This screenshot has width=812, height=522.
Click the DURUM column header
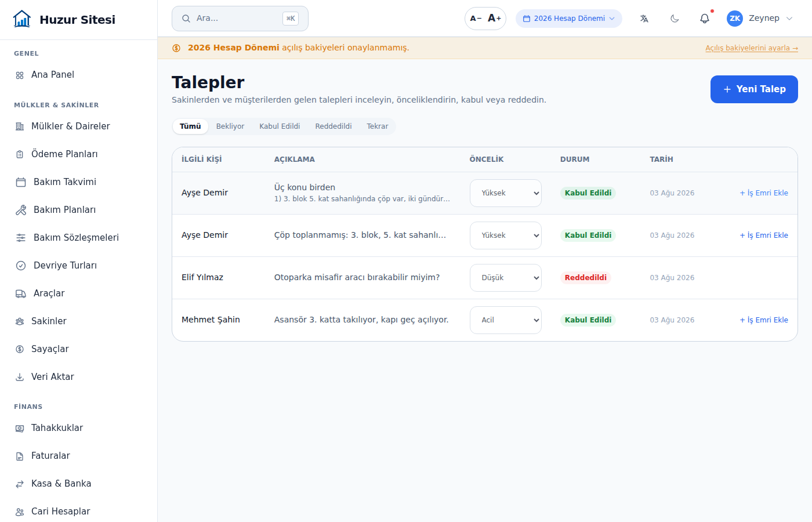tap(575, 159)
